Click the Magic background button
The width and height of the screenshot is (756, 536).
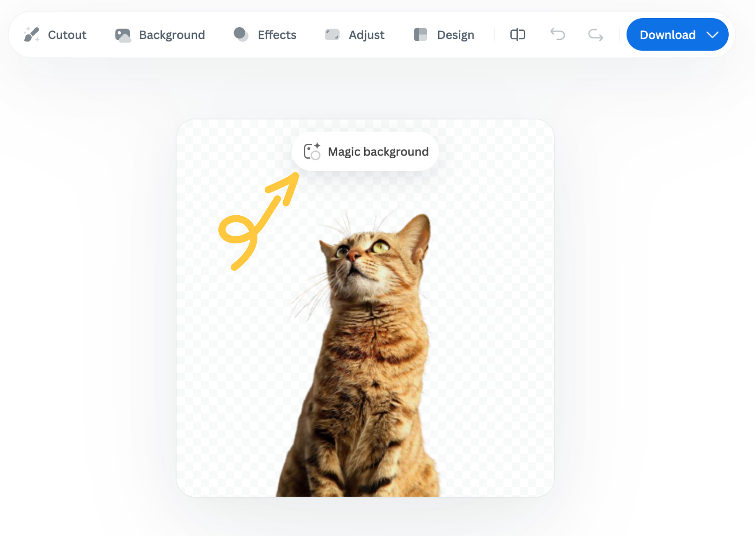(365, 152)
